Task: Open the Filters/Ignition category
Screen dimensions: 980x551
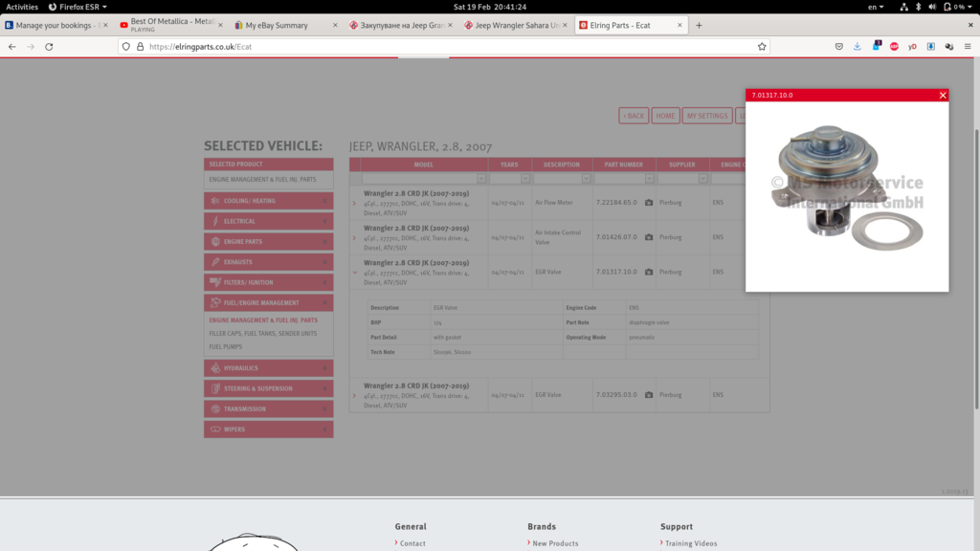Action: point(268,282)
